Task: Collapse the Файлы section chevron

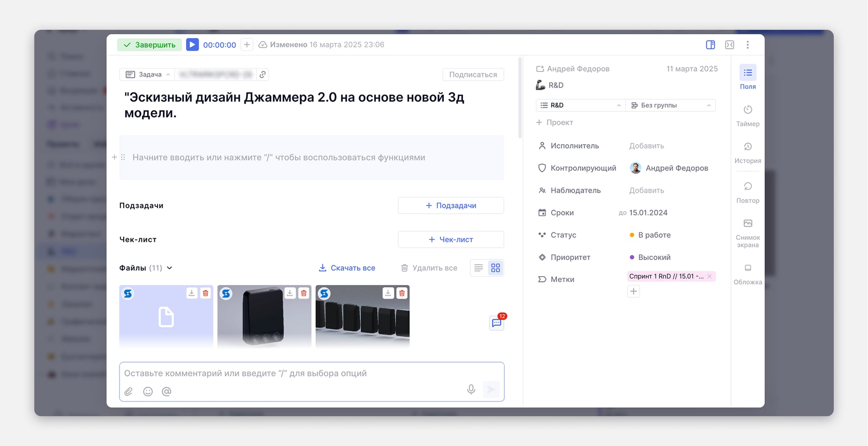Action: pos(170,268)
